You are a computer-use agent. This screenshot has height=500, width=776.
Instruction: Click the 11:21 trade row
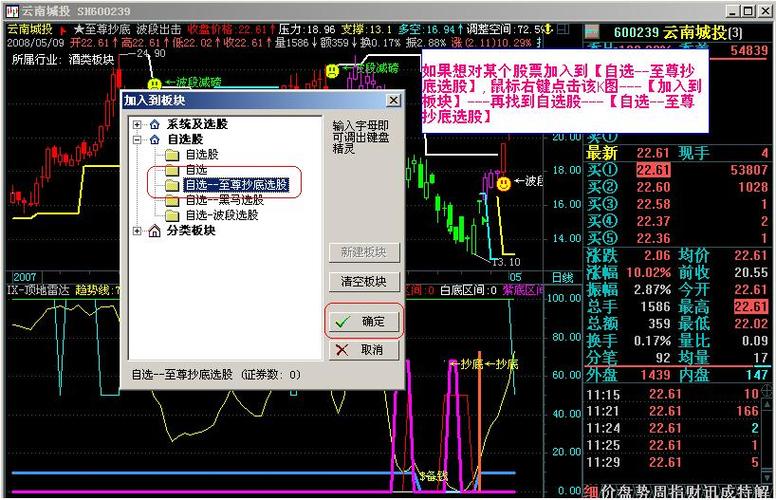pyautogui.click(x=673, y=411)
